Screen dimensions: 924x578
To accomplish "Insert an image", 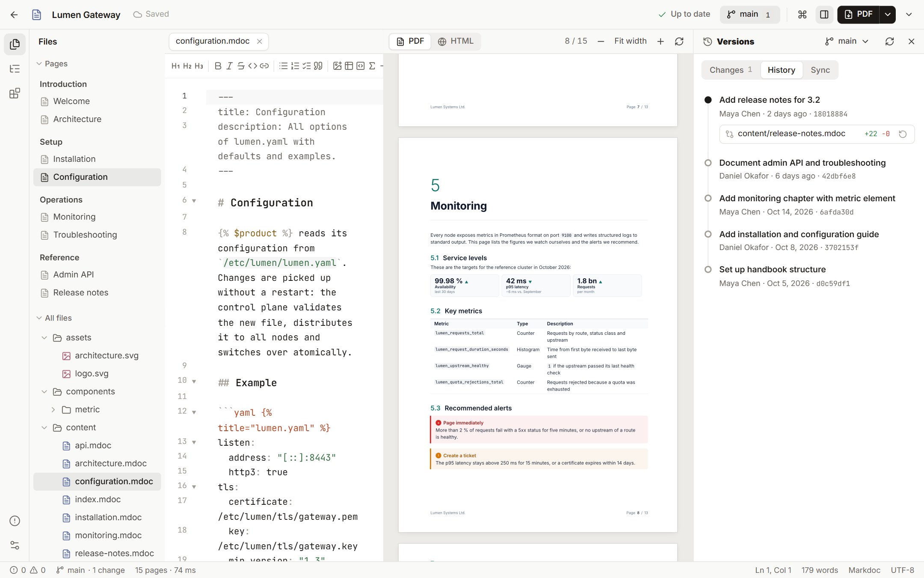I will click(338, 66).
